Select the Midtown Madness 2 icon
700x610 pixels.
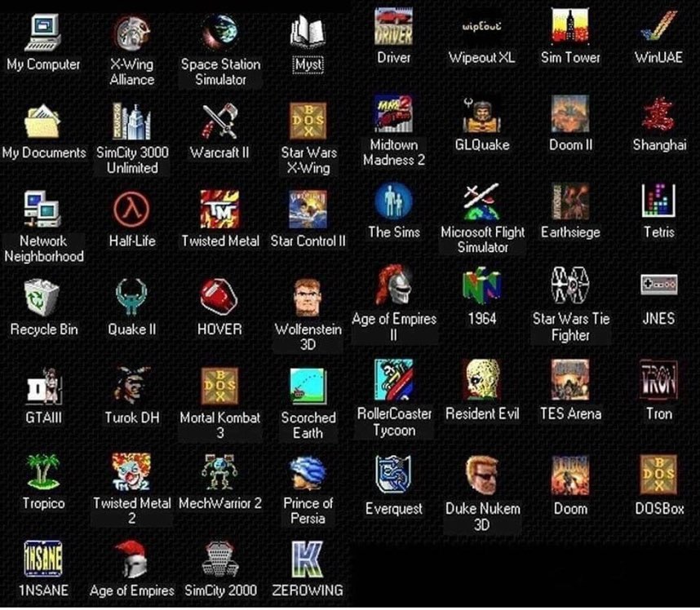[393, 113]
